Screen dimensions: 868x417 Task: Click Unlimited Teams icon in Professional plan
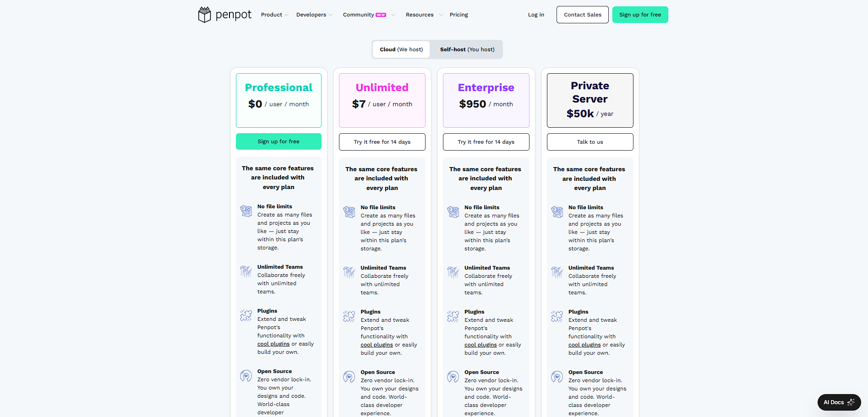[x=246, y=271]
